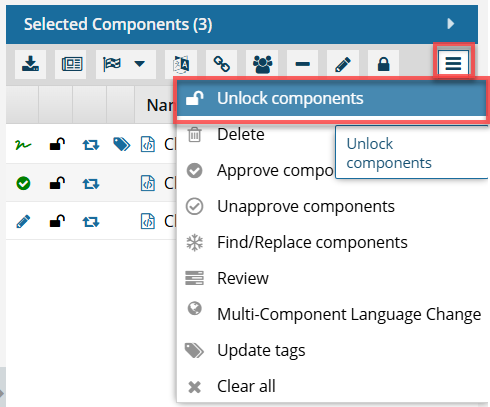Expand the Selected Components panel arrow
Image resolution: width=490 pixels, height=407 pixels.
tap(451, 24)
